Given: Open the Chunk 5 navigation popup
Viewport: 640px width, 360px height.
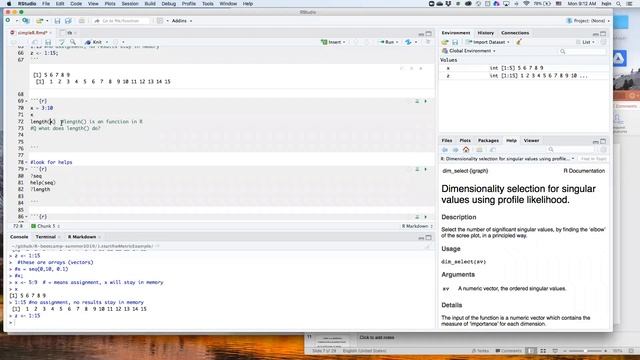Looking at the screenshot, I should (45, 226).
